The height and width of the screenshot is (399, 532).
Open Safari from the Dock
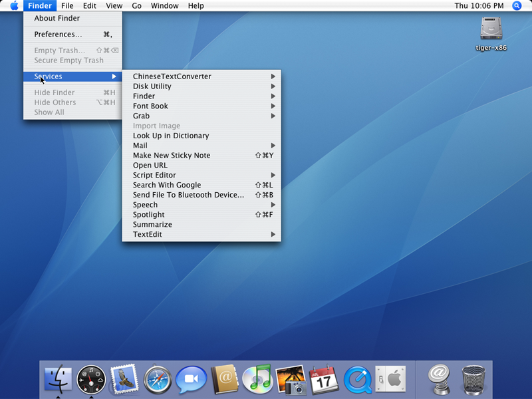pyautogui.click(x=158, y=380)
